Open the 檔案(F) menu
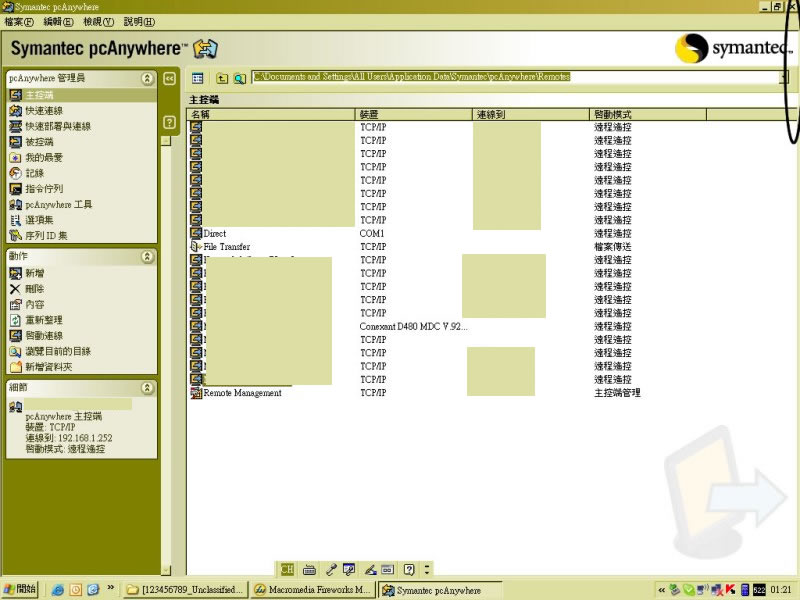 coord(19,22)
